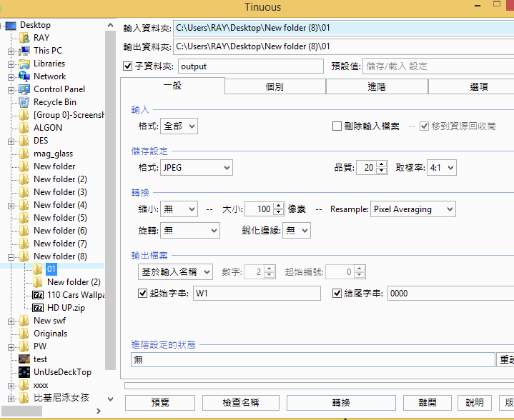Click the test folder thumbnail icon

tap(24, 359)
